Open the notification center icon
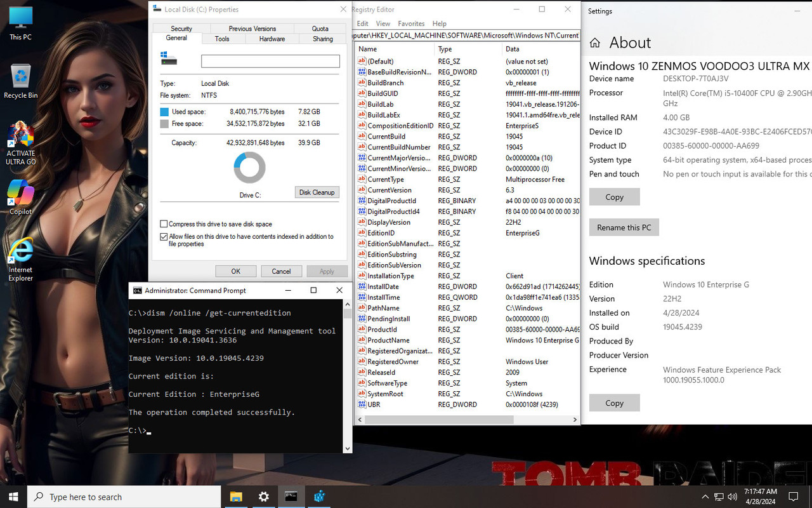The image size is (812, 508). pos(793,497)
